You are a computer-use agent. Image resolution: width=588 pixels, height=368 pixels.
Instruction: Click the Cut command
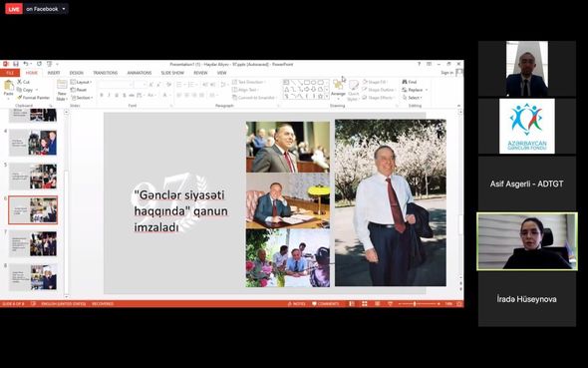(23, 82)
